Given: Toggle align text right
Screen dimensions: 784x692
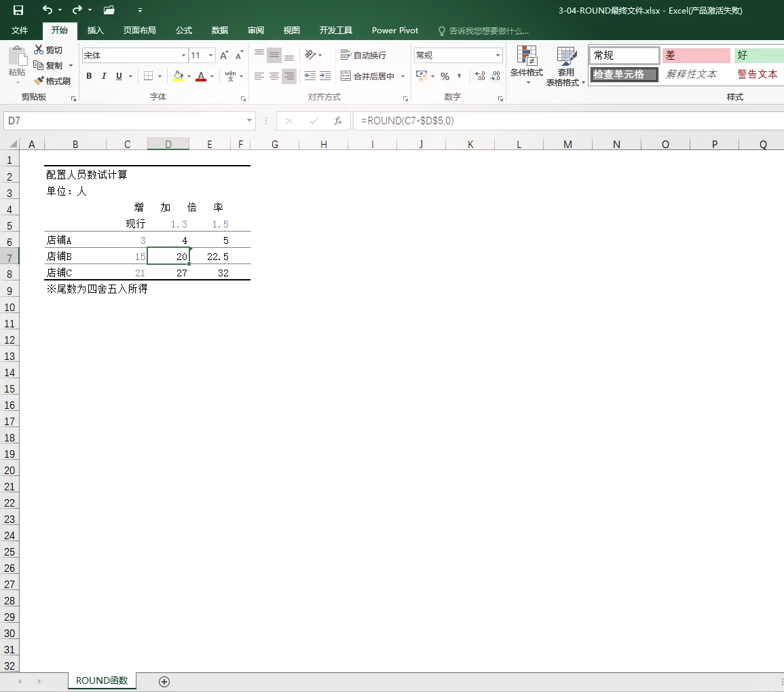Looking at the screenshot, I should [x=289, y=76].
